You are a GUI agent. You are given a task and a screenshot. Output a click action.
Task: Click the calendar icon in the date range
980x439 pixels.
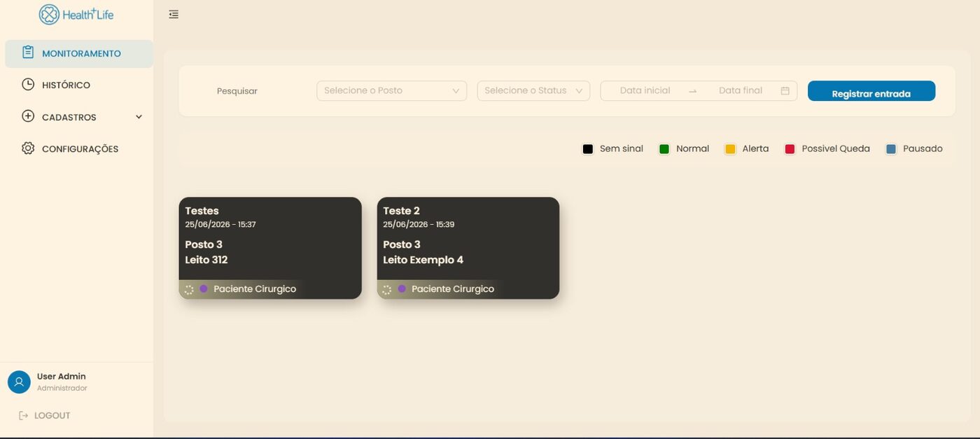click(x=785, y=90)
